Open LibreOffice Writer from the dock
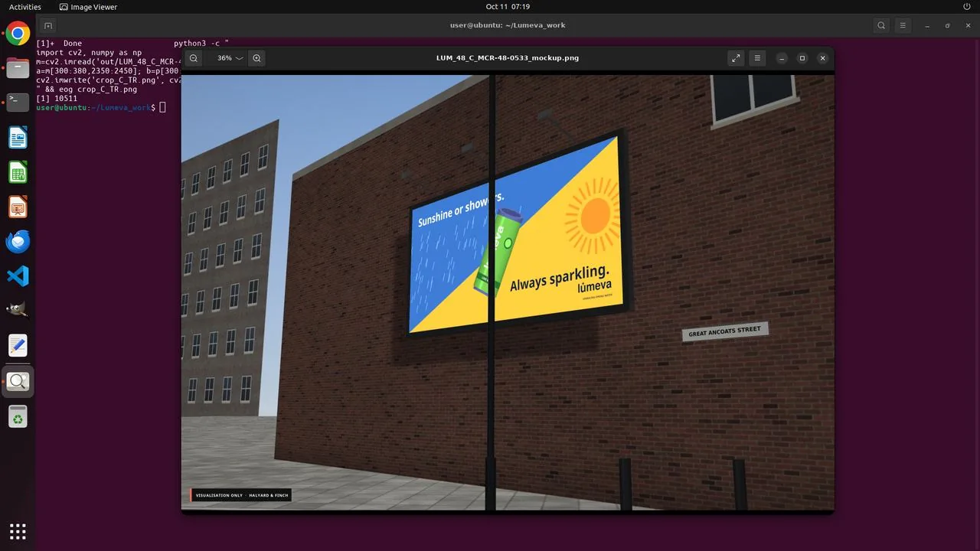This screenshot has width=980, height=551. pyautogui.click(x=18, y=138)
